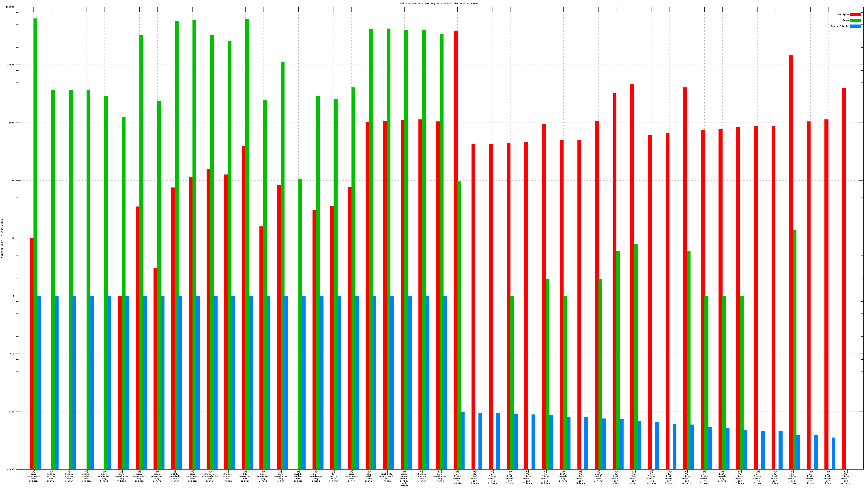Click the Score (0..1) legend text
Viewport: 868px width, 488px height.
(839, 26)
